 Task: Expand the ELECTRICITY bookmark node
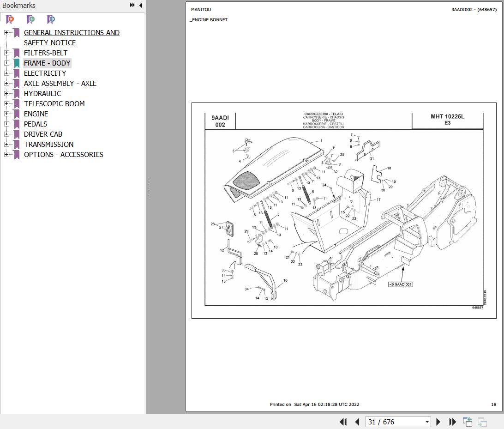(x=6, y=73)
